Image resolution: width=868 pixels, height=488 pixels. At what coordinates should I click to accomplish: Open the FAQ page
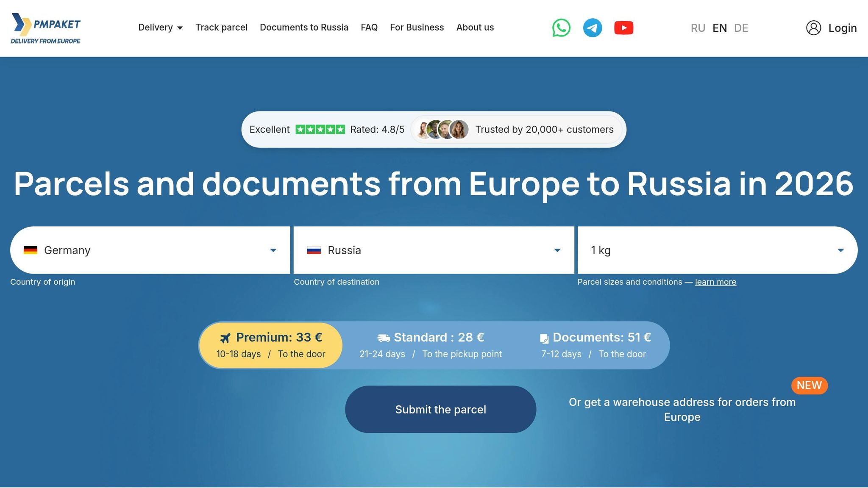pos(369,28)
